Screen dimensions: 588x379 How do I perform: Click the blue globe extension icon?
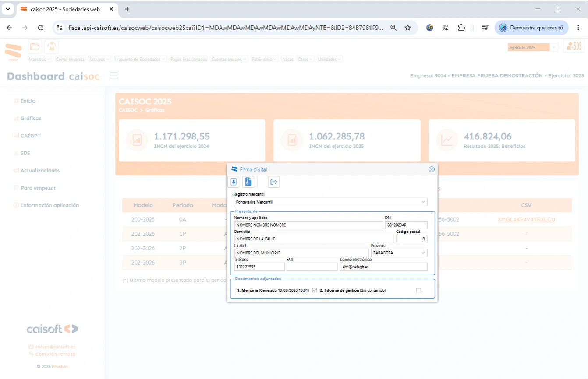(x=430, y=28)
